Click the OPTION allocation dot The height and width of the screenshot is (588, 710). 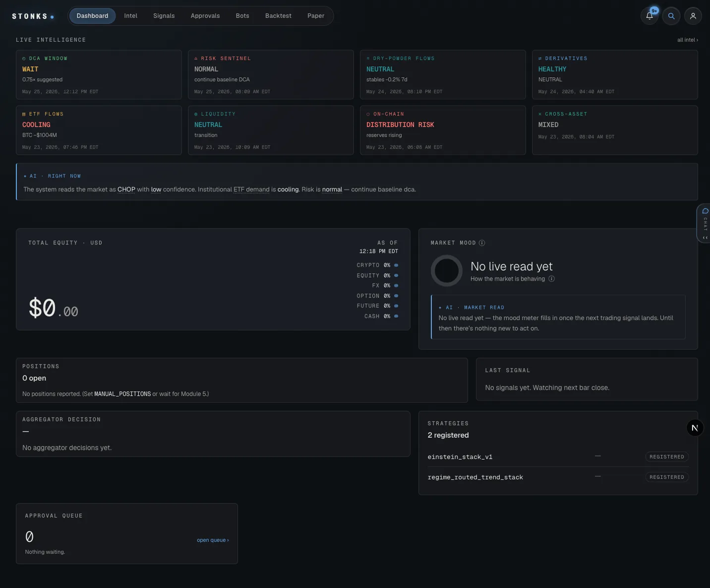click(396, 296)
